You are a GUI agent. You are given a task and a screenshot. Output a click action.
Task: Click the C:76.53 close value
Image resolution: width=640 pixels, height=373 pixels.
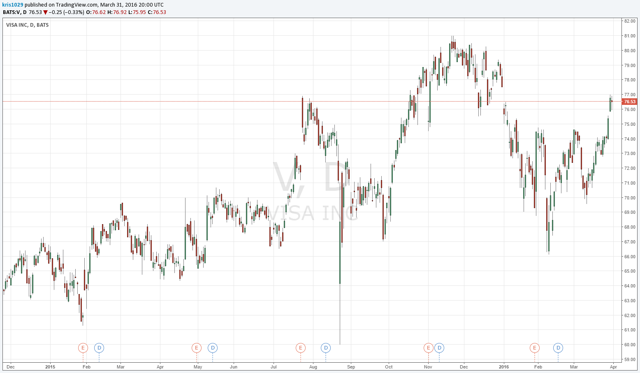(157, 12)
